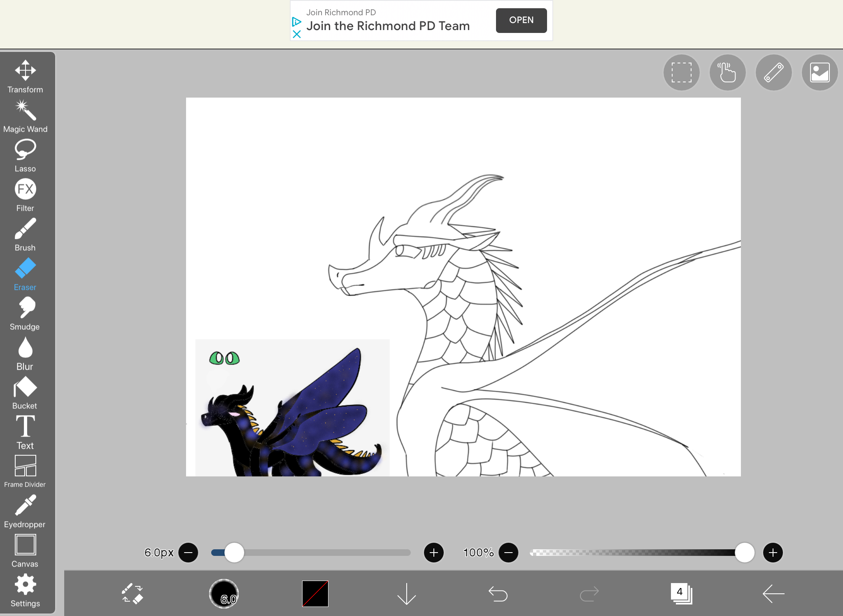Open the layers panel showing 4
Image resolution: width=843 pixels, height=616 pixels.
pos(681,594)
